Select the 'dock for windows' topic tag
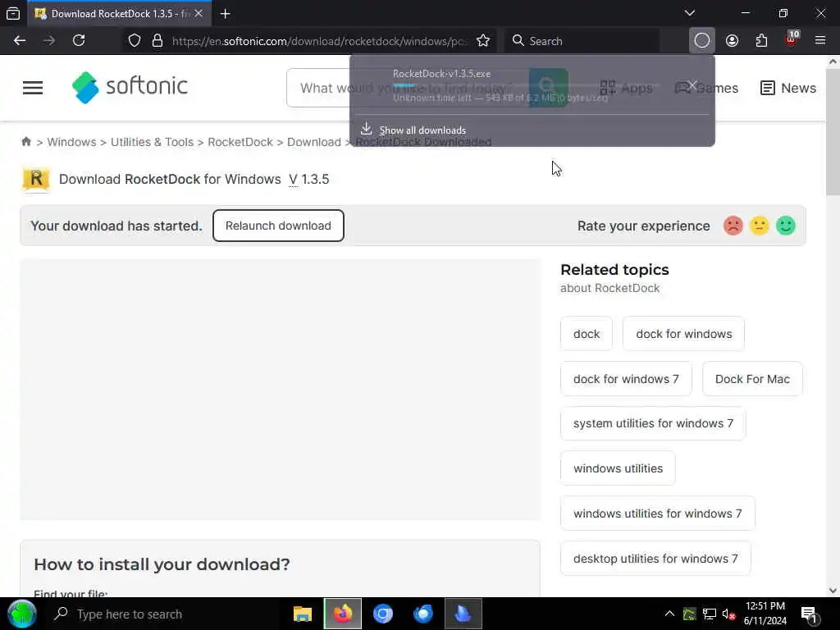840x630 pixels. tap(683, 334)
